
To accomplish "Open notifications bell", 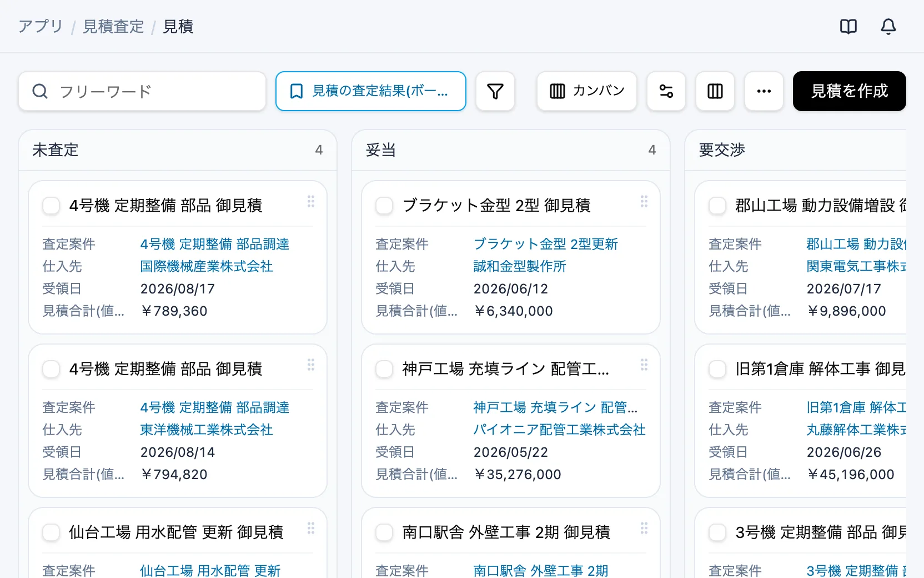I will (x=888, y=26).
